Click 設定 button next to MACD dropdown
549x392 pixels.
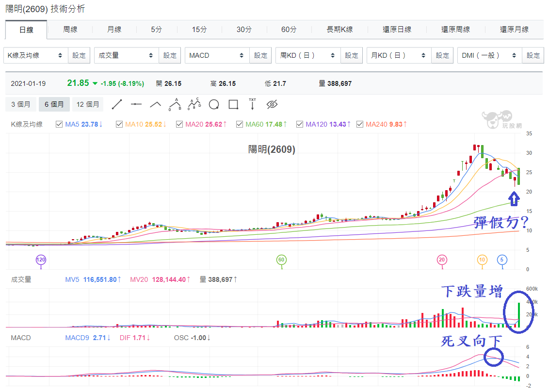260,55
